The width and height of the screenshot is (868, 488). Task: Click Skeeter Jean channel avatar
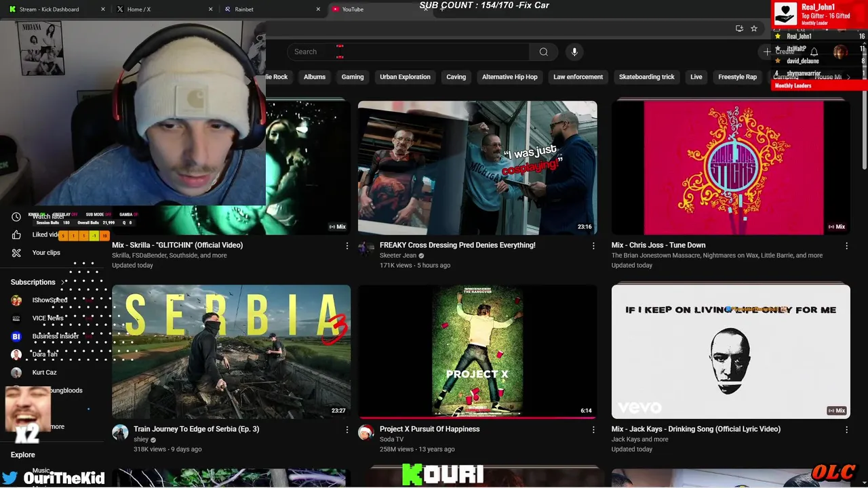[x=366, y=249]
